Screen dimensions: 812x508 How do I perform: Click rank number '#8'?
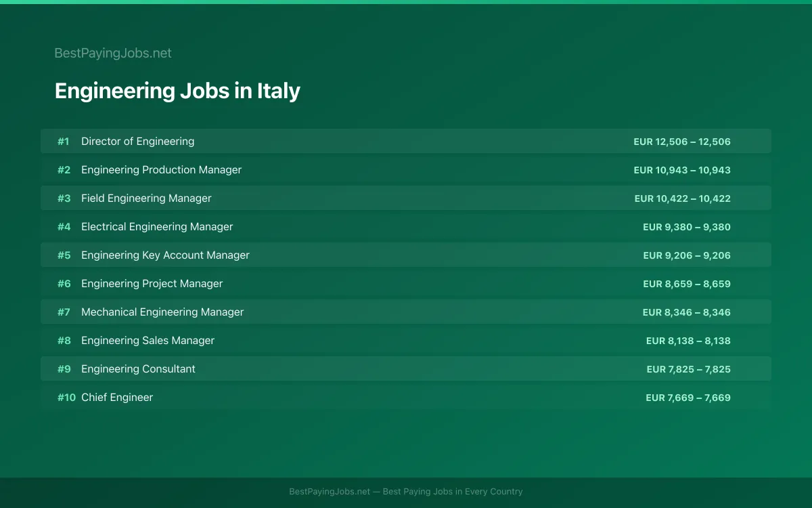pos(64,341)
